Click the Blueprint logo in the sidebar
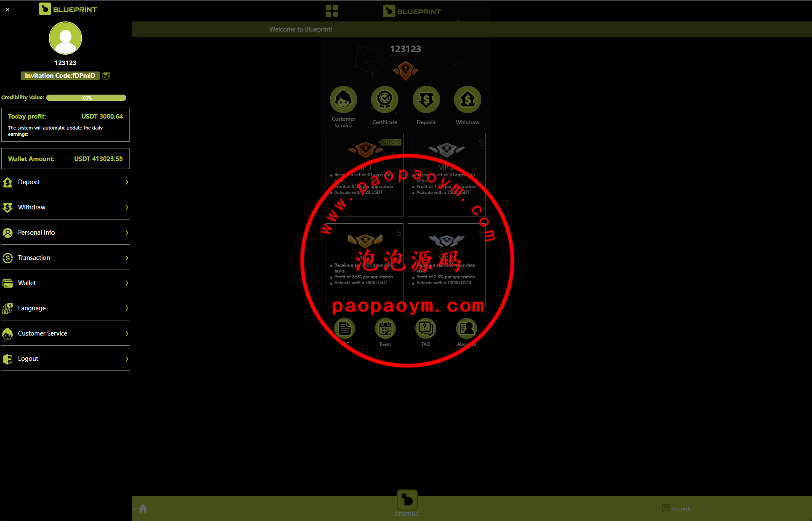Image resolution: width=812 pixels, height=521 pixels. 68,9
